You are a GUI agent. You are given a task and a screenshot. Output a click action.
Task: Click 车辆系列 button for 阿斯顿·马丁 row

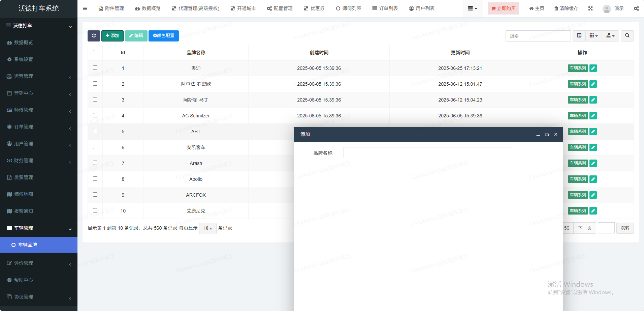pyautogui.click(x=578, y=100)
